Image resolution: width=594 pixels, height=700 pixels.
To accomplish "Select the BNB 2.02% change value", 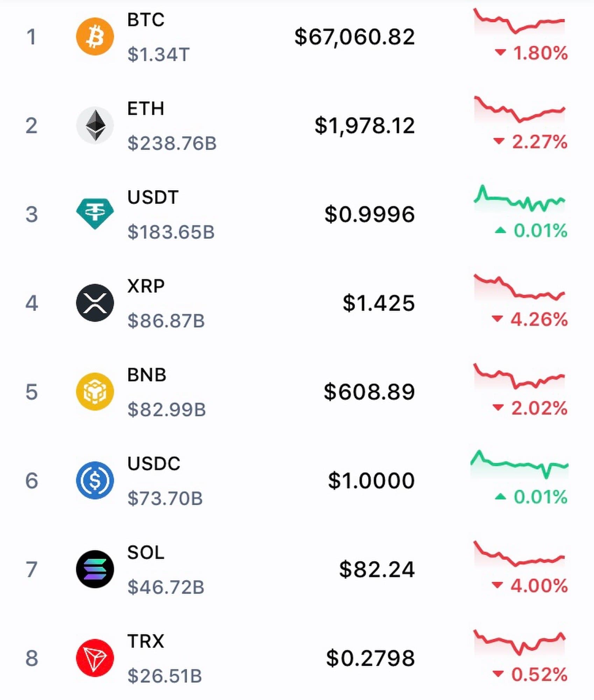I will pyautogui.click(x=539, y=408).
